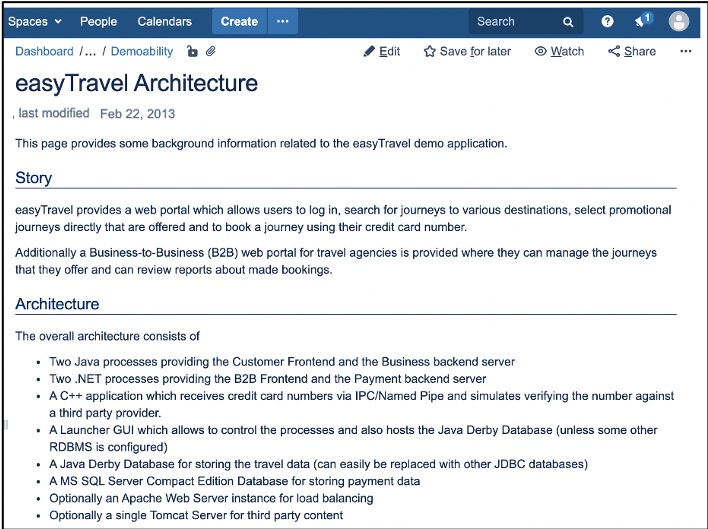Open notifications megaphone icon with badge

pyautogui.click(x=643, y=20)
